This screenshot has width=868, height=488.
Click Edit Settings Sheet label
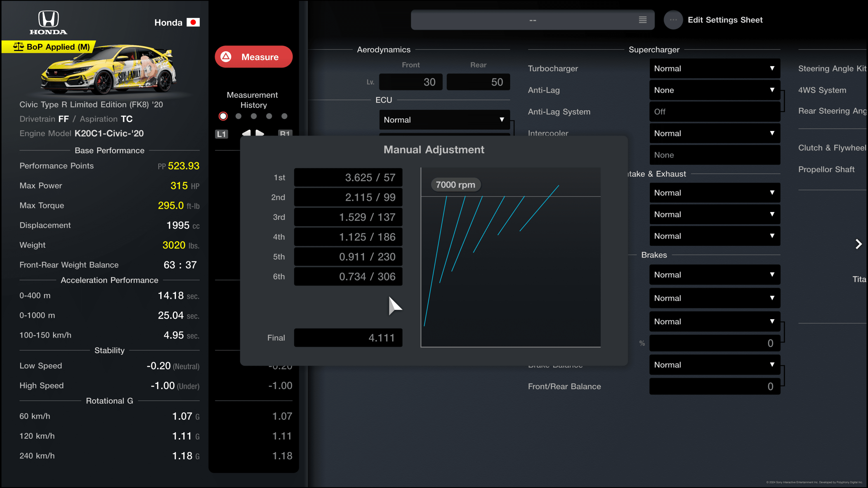[x=725, y=20]
